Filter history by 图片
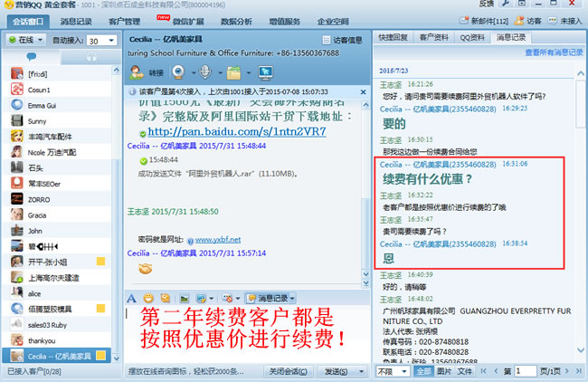588x382 pixels. pos(444,371)
